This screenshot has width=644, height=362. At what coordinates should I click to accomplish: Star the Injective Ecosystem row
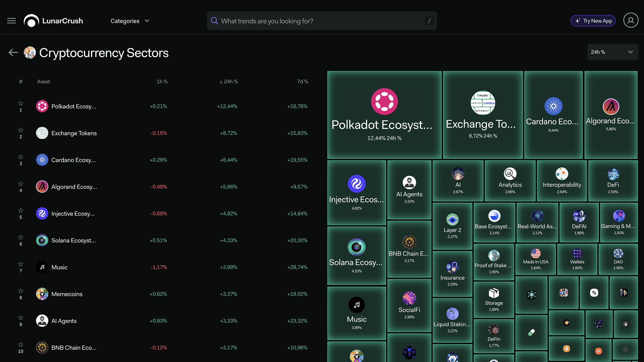click(x=21, y=210)
